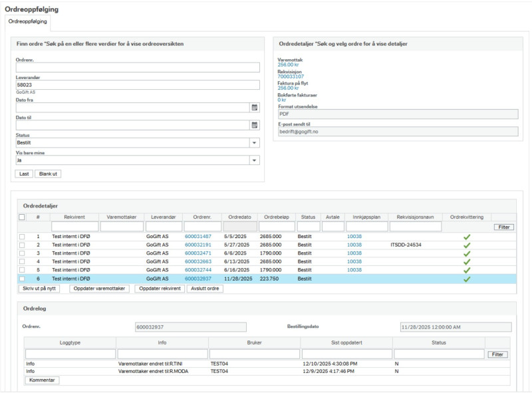Select the Ordreoppfølging tab
532x393 pixels.
click(27, 21)
